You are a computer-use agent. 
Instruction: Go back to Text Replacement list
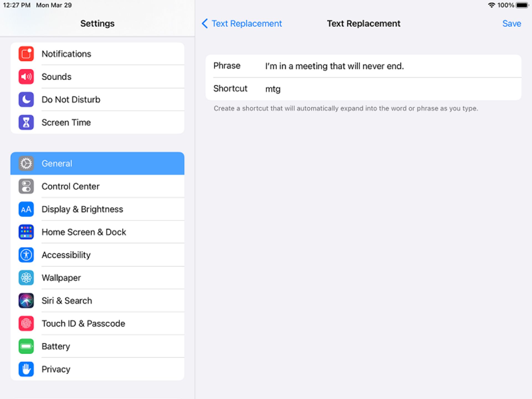click(x=247, y=24)
